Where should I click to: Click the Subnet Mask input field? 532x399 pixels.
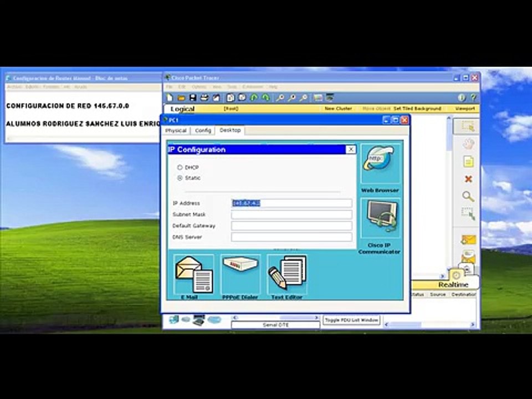coord(292,214)
